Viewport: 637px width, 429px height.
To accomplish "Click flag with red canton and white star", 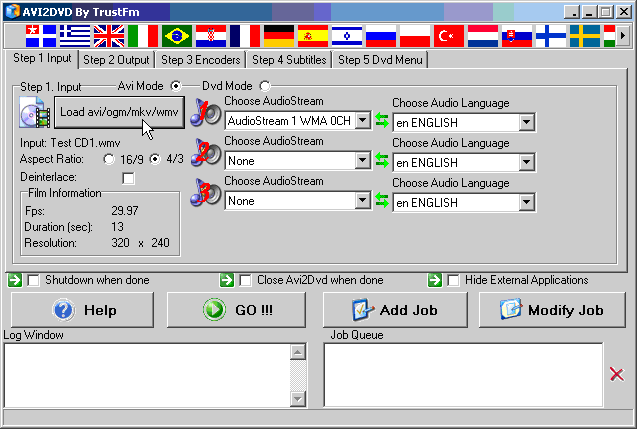I will pos(41,36).
